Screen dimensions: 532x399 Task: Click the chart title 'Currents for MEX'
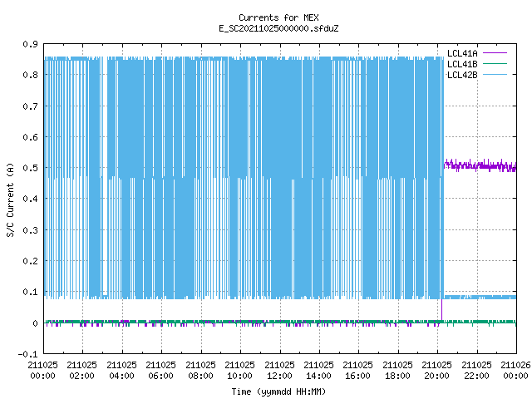[279, 17]
